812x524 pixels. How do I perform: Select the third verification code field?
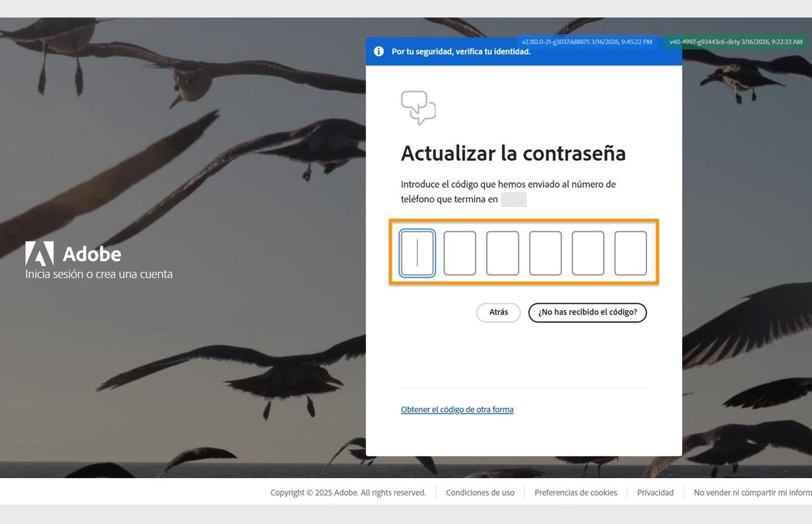[503, 253]
